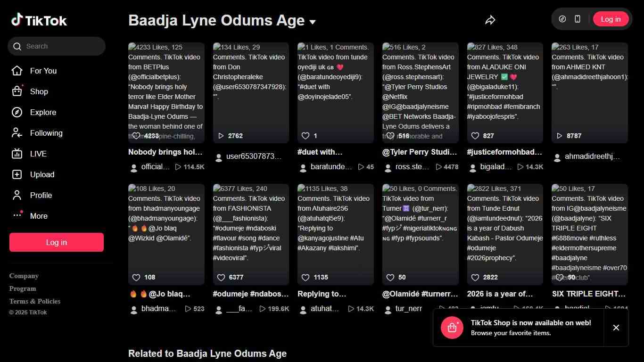Open the Following icon in the sidebar
Image resolution: width=644 pixels, height=362 pixels.
[x=17, y=133]
